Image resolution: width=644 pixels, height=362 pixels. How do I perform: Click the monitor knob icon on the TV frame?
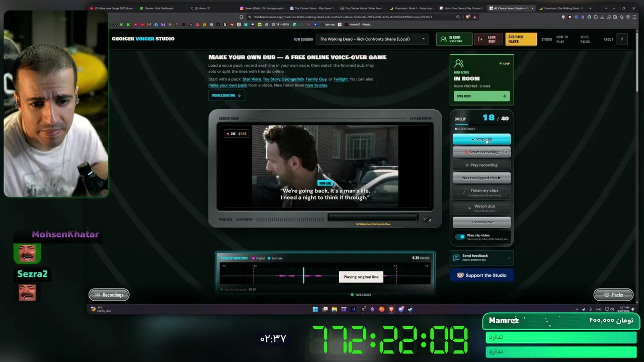click(x=427, y=219)
